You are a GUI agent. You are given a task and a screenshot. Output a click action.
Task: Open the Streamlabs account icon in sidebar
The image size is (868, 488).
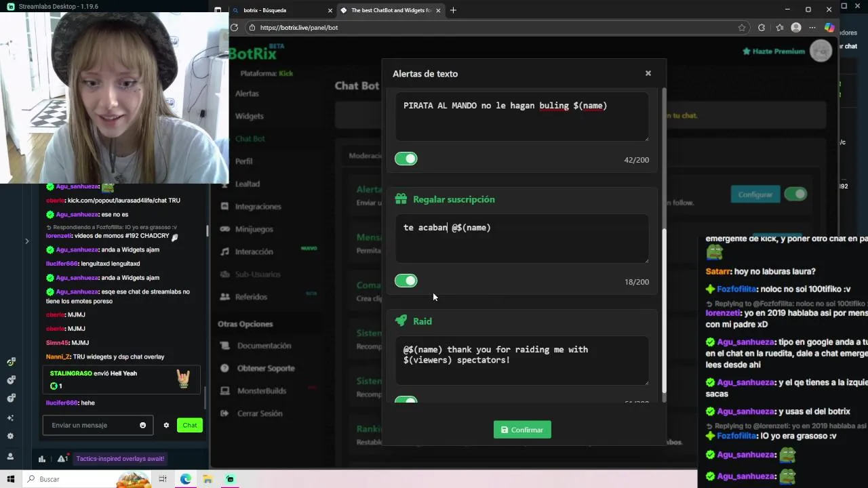[x=10, y=456]
